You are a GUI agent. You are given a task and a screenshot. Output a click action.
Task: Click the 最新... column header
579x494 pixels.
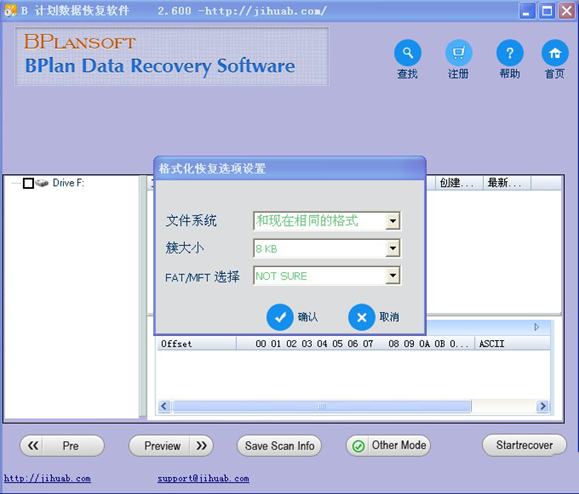pyautogui.click(x=507, y=183)
